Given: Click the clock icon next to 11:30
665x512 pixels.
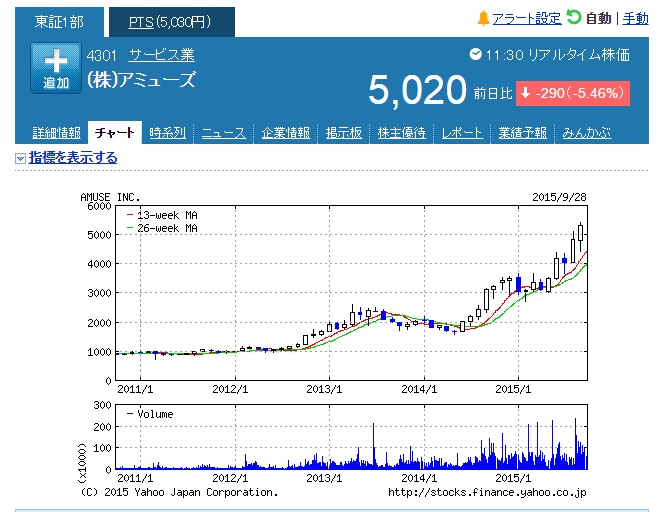Looking at the screenshot, I should click(x=475, y=56).
